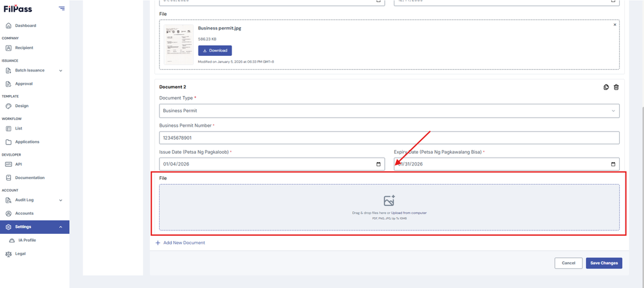The height and width of the screenshot is (288, 644).
Task: Click the Business Permit Number input field
Action: (389, 138)
